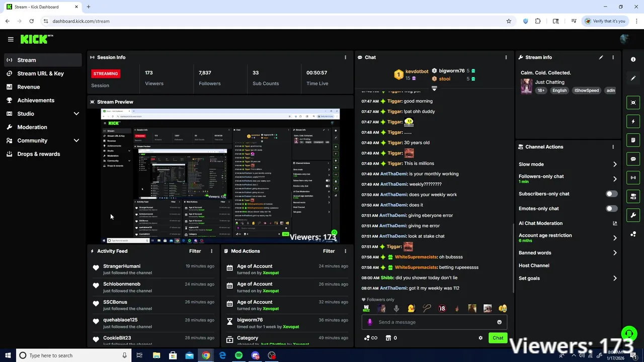This screenshot has width=644, height=362.
Task: Filter the Activity Feed
Action: [x=195, y=251]
